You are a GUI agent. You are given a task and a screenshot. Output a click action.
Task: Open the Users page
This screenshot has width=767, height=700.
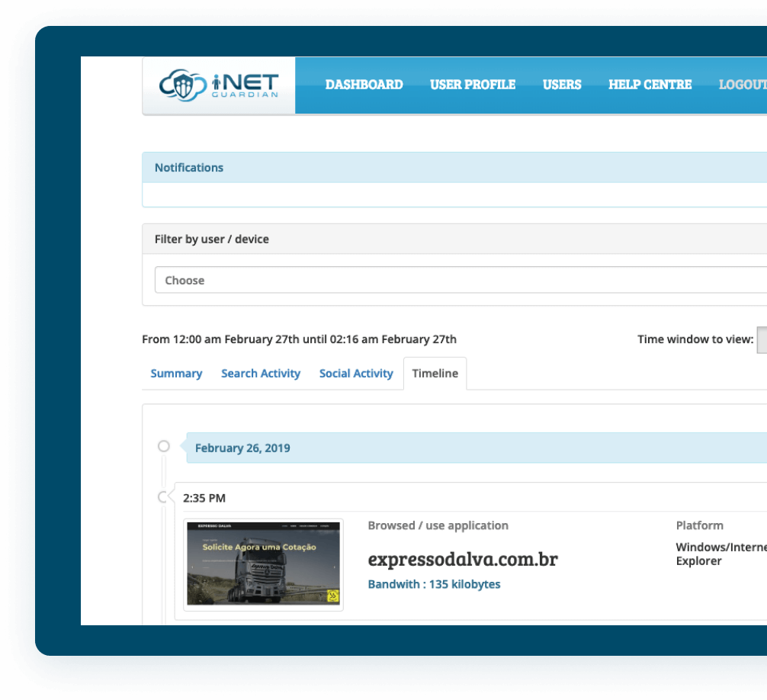pos(562,85)
